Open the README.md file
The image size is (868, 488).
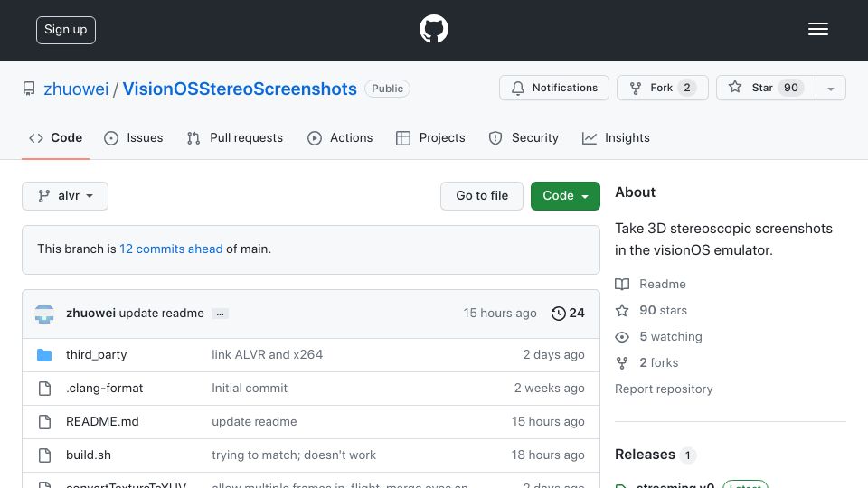tap(102, 422)
